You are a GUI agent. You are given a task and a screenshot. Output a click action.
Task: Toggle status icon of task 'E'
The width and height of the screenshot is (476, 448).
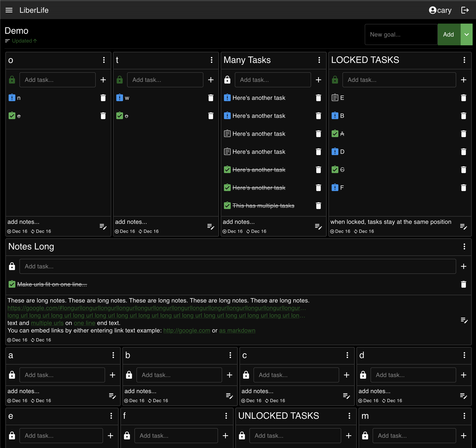point(335,98)
